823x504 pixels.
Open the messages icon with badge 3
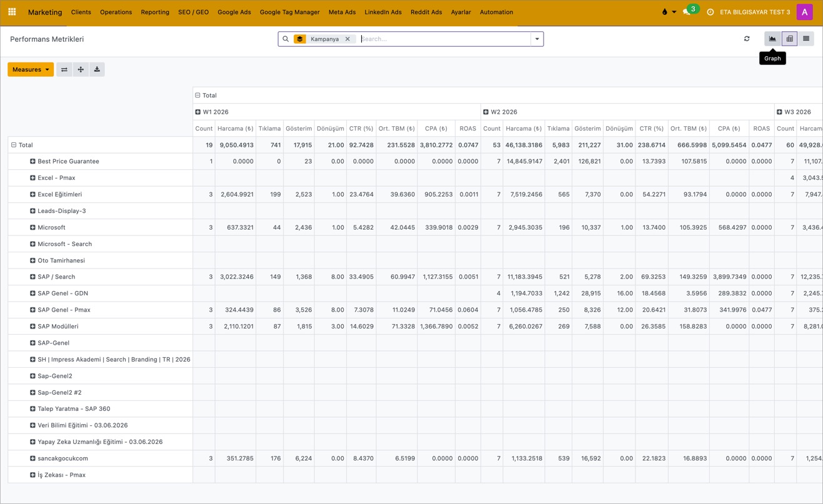tap(689, 11)
